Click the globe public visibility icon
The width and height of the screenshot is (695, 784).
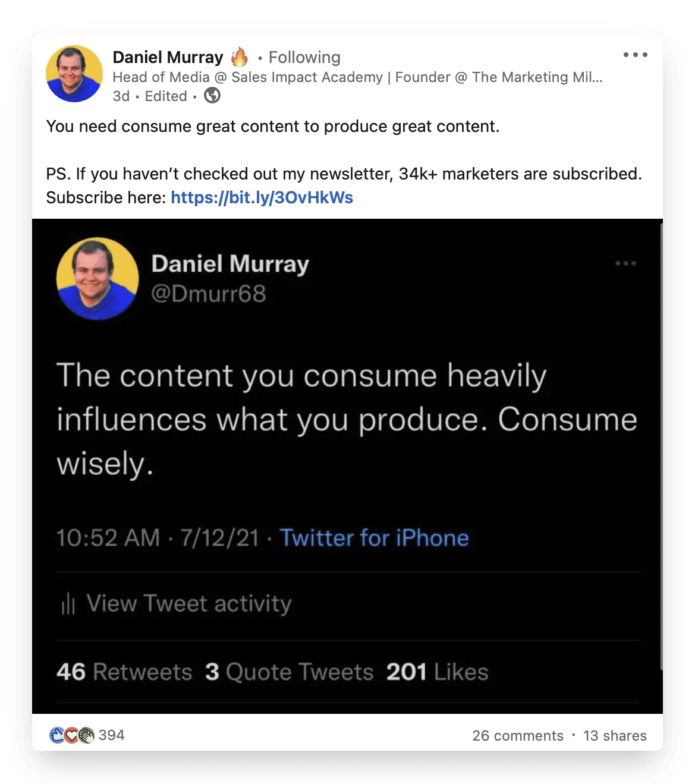point(212,96)
